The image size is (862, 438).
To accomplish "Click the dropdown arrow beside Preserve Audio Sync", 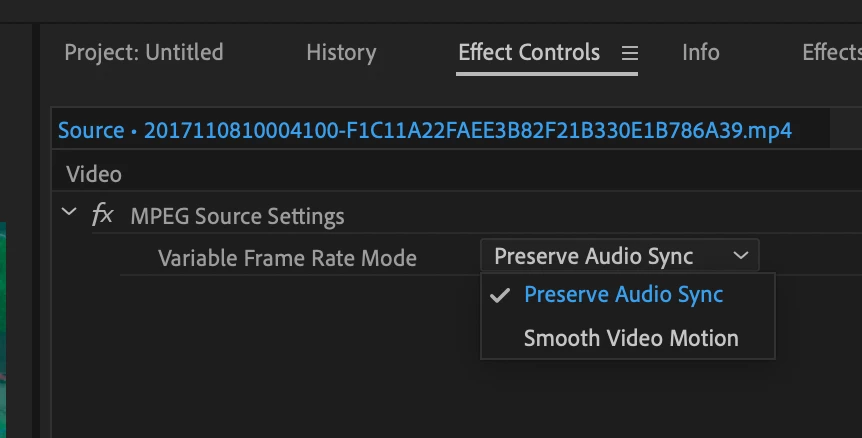I will (741, 255).
